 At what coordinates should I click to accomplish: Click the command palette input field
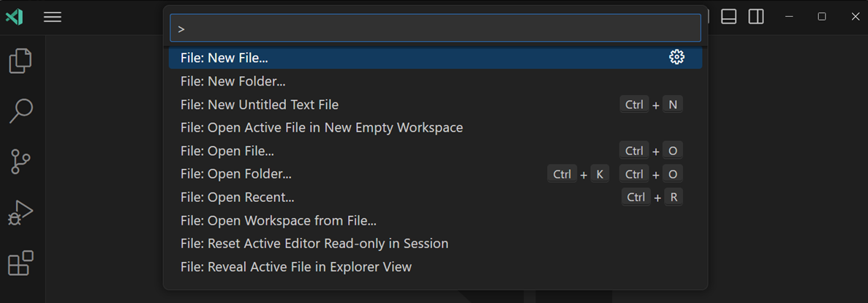pos(435,29)
